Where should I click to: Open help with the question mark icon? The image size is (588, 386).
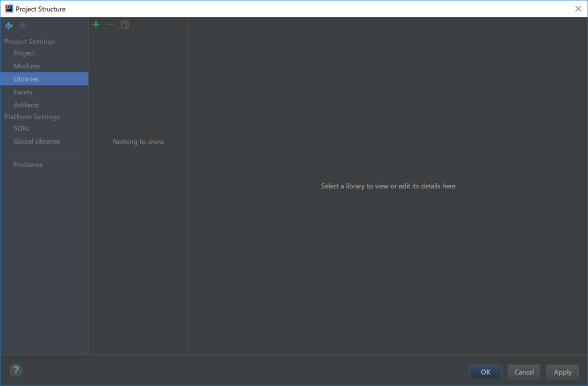(16, 370)
